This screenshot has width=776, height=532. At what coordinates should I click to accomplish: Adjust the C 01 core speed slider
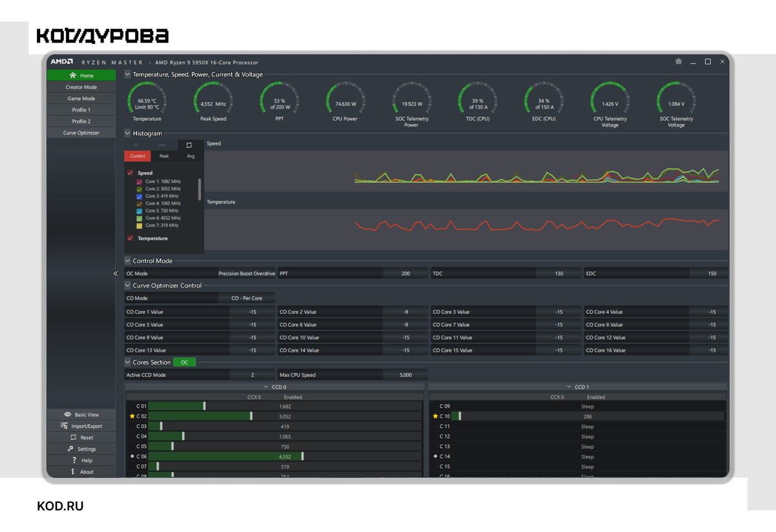pos(204,406)
